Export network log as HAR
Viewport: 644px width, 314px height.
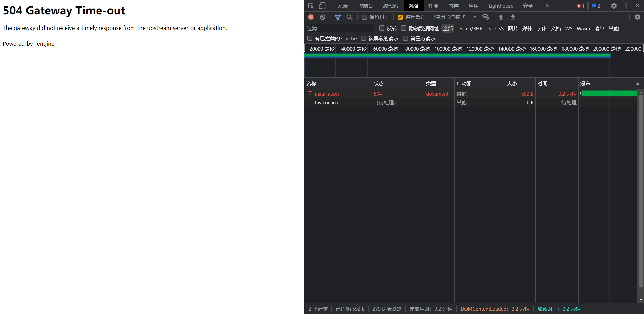click(x=512, y=17)
